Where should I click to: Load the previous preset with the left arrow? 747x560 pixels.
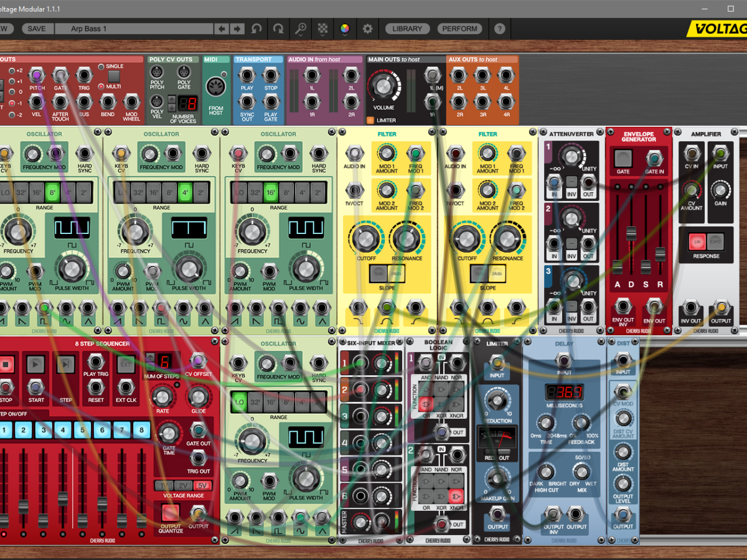tap(222, 29)
